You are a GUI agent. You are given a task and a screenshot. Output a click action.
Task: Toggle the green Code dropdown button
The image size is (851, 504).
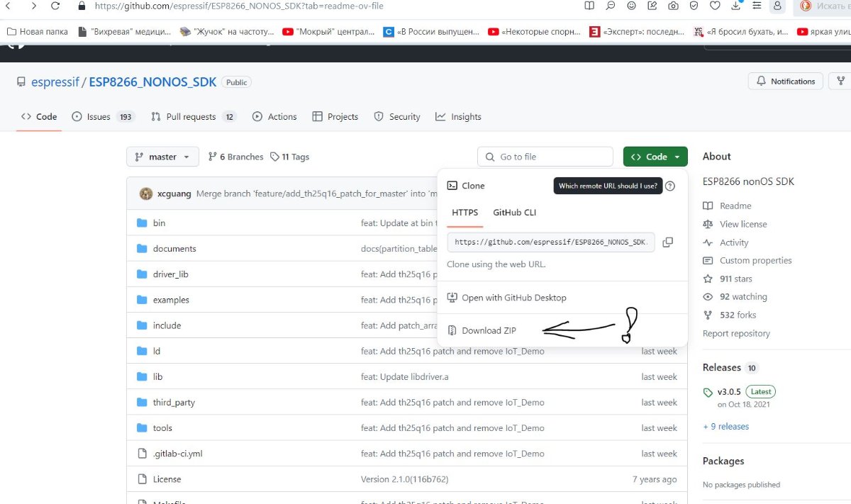coord(655,157)
